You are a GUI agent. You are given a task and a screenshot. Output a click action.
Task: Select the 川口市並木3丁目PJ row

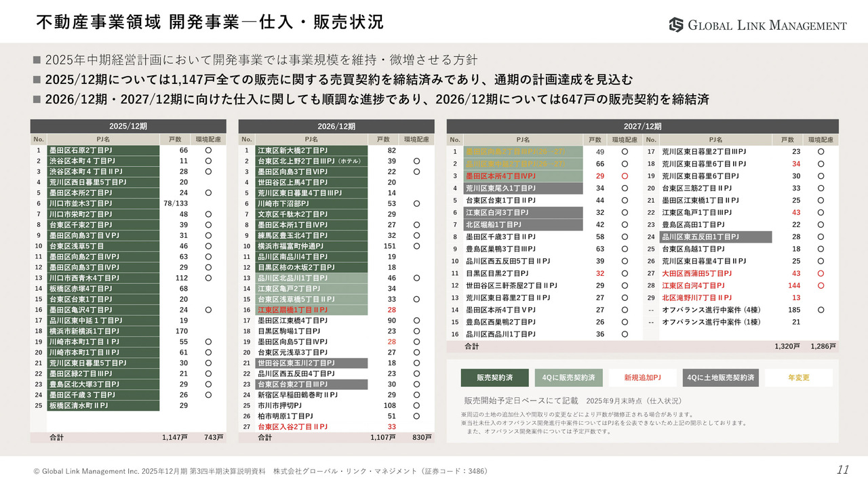coord(103,203)
